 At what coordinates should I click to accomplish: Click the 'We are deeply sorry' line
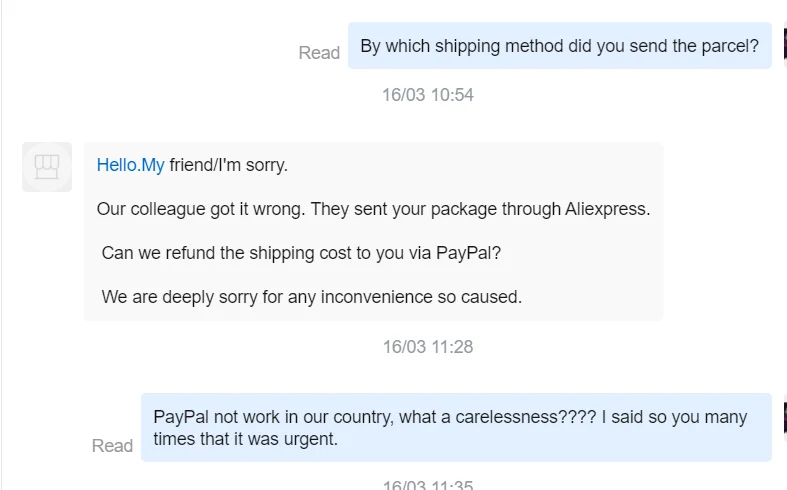pyautogui.click(x=311, y=297)
